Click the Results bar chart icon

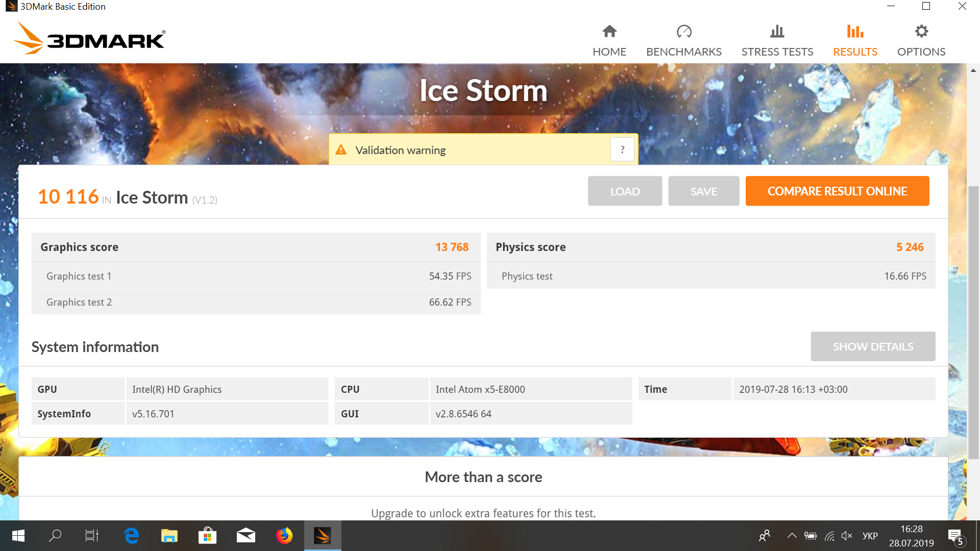[x=855, y=32]
